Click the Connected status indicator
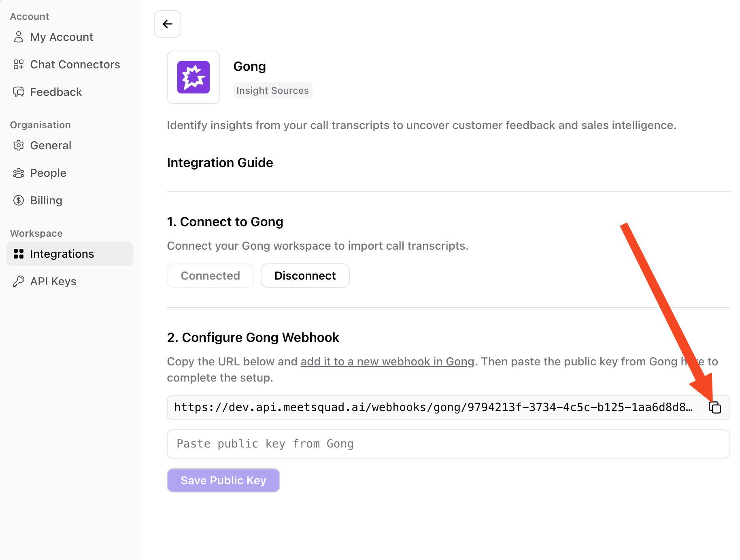Image resolution: width=740 pixels, height=560 pixels. coord(210,276)
